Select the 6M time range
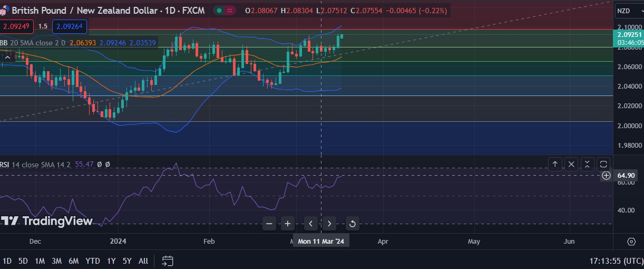 tap(74, 261)
